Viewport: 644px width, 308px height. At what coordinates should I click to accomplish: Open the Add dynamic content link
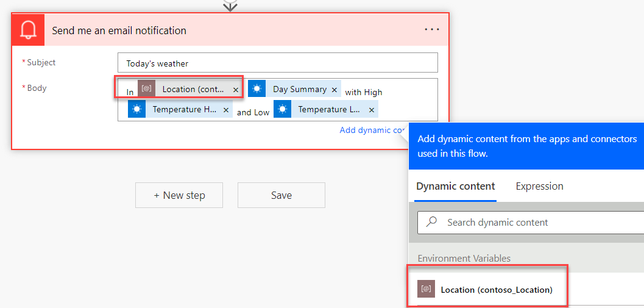[x=373, y=131]
